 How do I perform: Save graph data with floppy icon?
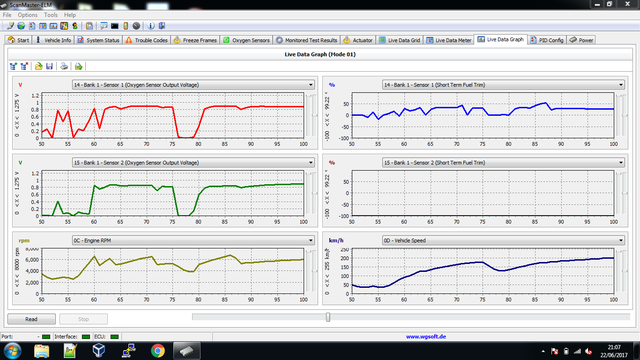(x=49, y=66)
